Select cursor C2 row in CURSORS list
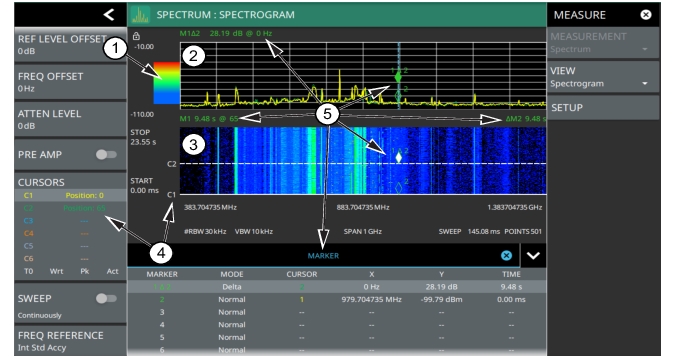Screen dimensions: 678x360 pyautogui.click(x=70, y=208)
